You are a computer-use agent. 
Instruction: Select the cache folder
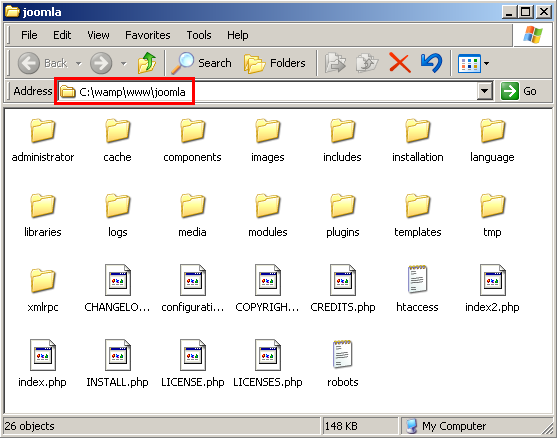click(118, 141)
